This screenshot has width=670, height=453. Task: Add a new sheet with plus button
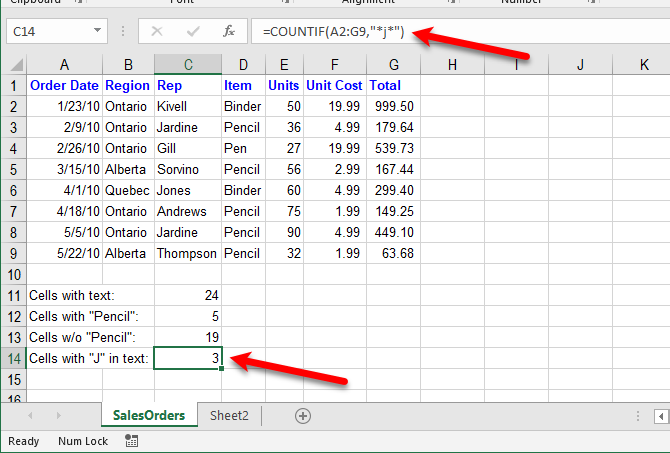303,416
